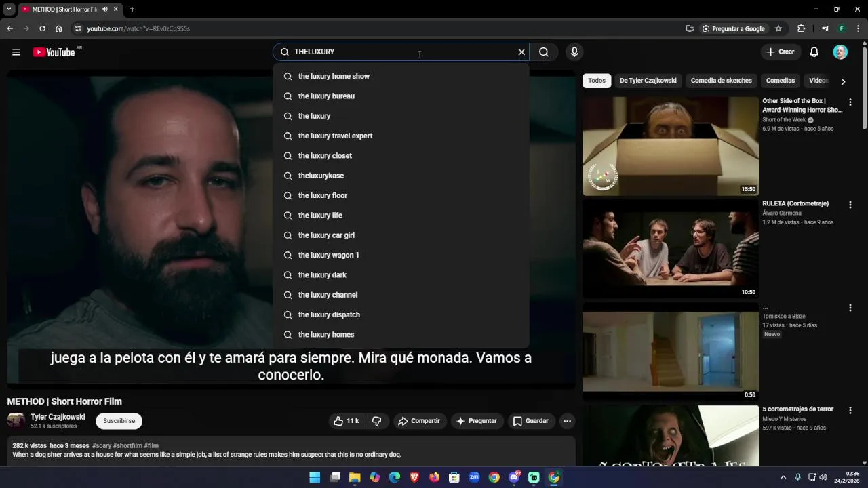
Task: Choose suggestion 'the luxury wagon 1'
Action: tap(401, 255)
